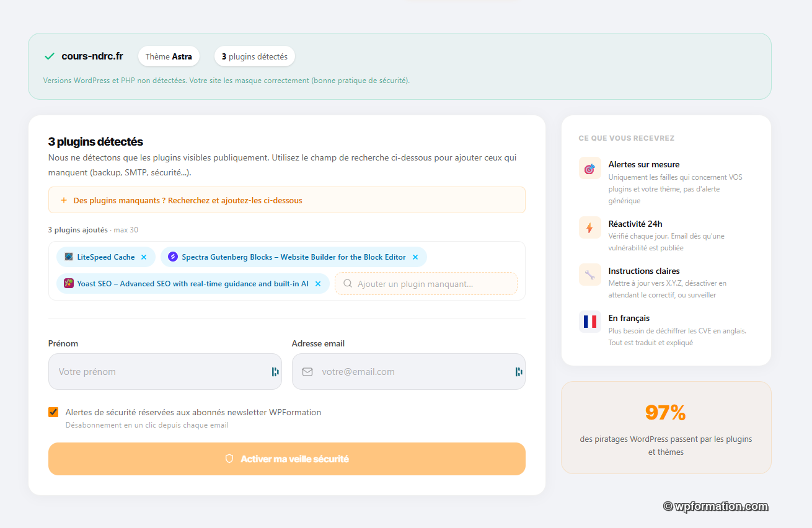Click the Adresse email field label

[x=318, y=343]
